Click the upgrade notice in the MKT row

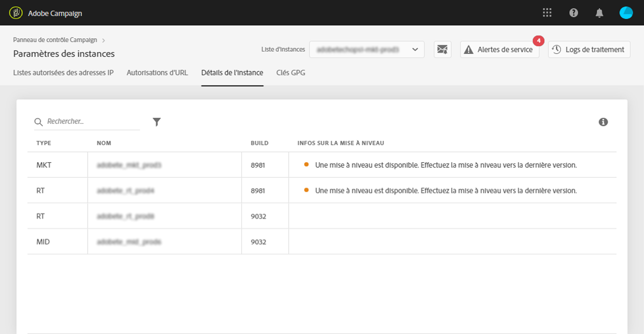click(x=446, y=165)
